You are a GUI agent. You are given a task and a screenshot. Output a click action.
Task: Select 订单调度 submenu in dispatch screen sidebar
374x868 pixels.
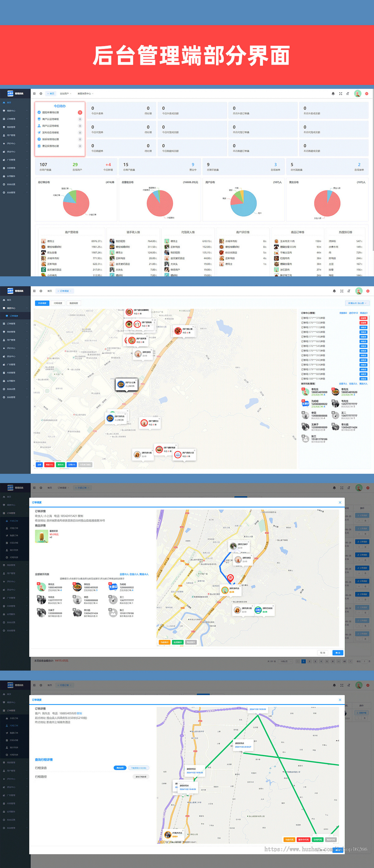coord(15,316)
